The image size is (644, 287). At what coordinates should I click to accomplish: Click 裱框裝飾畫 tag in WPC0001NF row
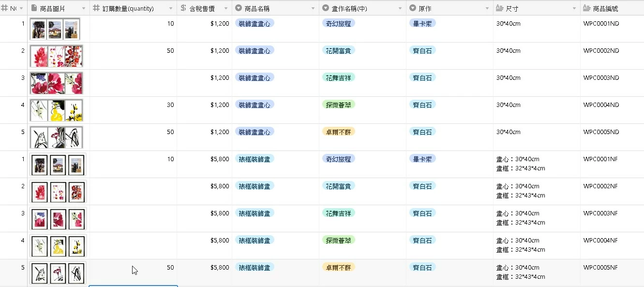pyautogui.click(x=255, y=159)
